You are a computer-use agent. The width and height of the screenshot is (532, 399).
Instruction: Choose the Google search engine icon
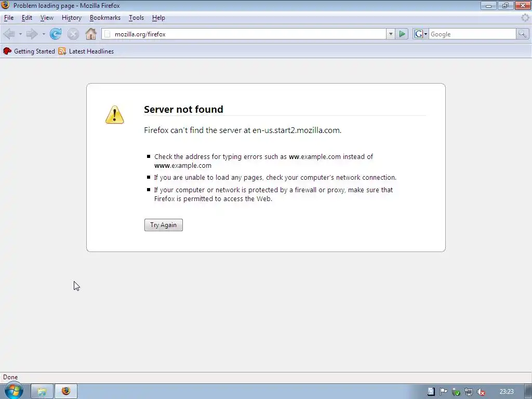point(420,34)
